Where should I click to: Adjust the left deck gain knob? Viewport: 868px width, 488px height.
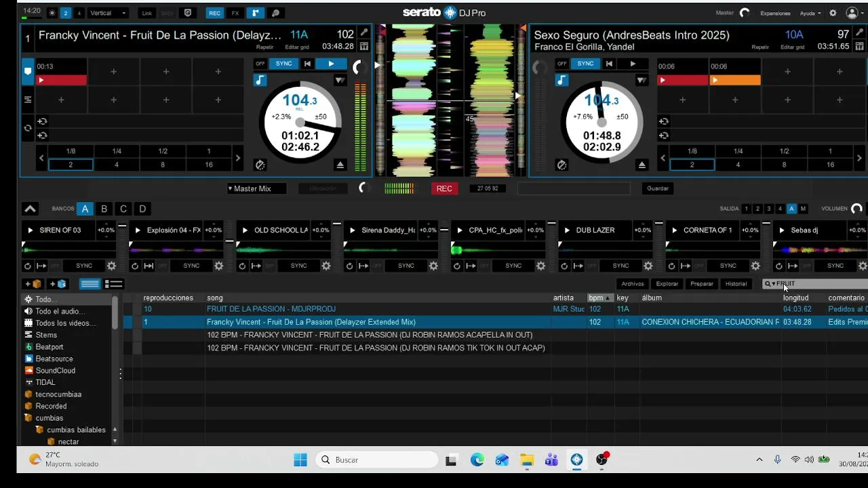pyautogui.click(x=359, y=66)
